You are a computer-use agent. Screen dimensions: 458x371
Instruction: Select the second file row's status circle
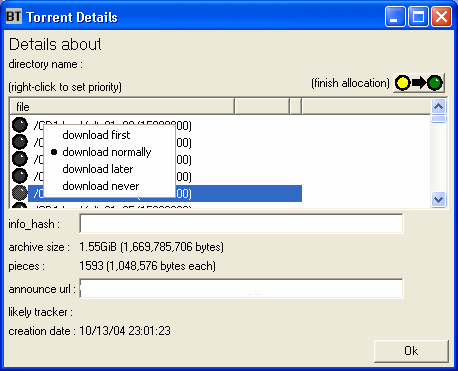pyautogui.click(x=20, y=142)
